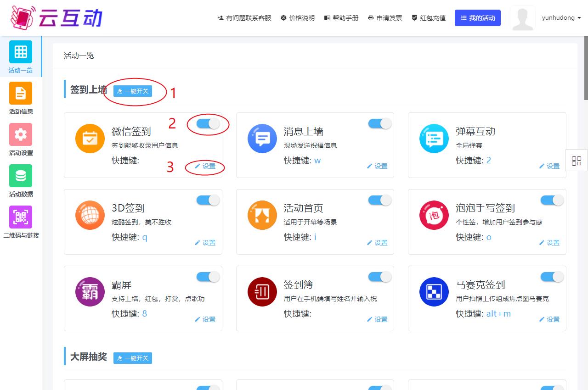Image resolution: width=588 pixels, height=390 pixels.
Task: Click the 3D签到 globe icon
Action: pos(90,215)
